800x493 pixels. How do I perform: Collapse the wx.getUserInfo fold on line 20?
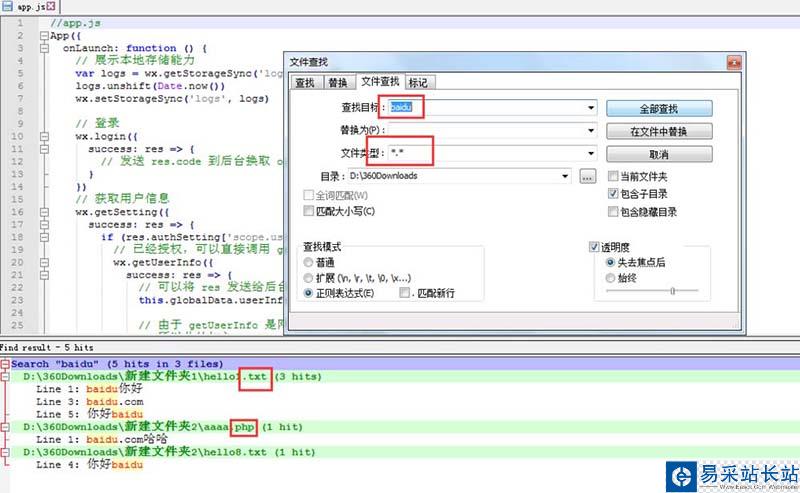[44, 262]
